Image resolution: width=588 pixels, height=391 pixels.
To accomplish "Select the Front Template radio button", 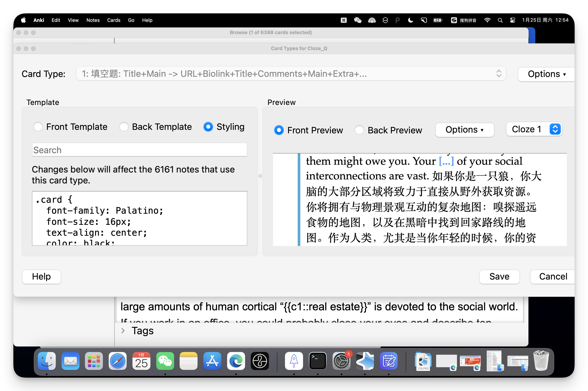I will pyautogui.click(x=38, y=127).
